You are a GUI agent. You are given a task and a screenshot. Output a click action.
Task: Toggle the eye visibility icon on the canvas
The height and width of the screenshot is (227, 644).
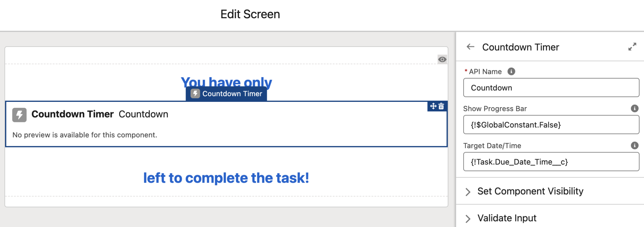442,59
